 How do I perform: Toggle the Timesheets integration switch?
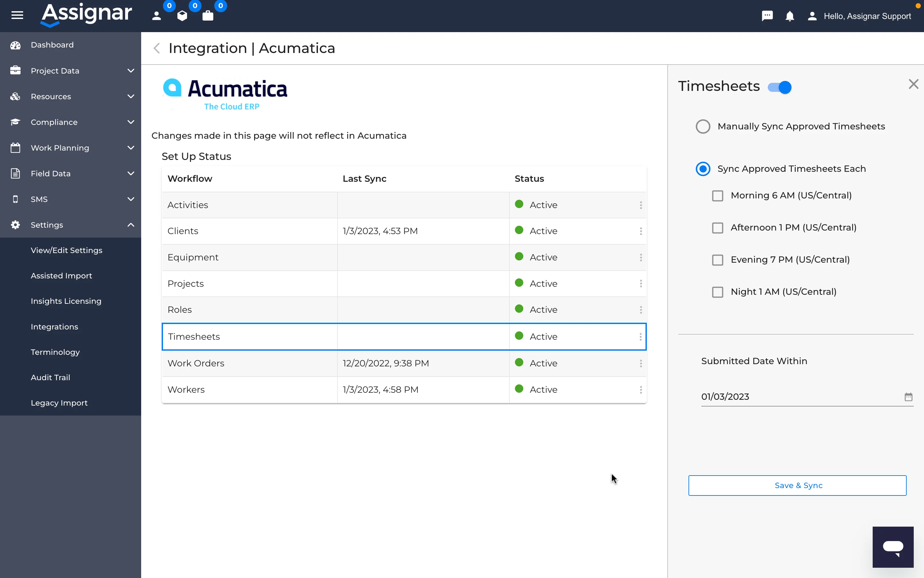(x=779, y=87)
